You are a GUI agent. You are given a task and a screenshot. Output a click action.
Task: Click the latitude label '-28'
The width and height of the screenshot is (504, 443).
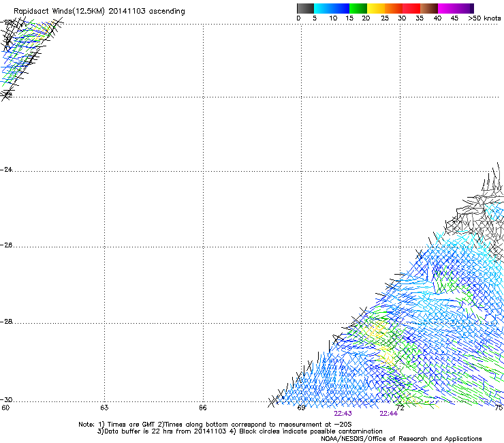(x=6, y=322)
